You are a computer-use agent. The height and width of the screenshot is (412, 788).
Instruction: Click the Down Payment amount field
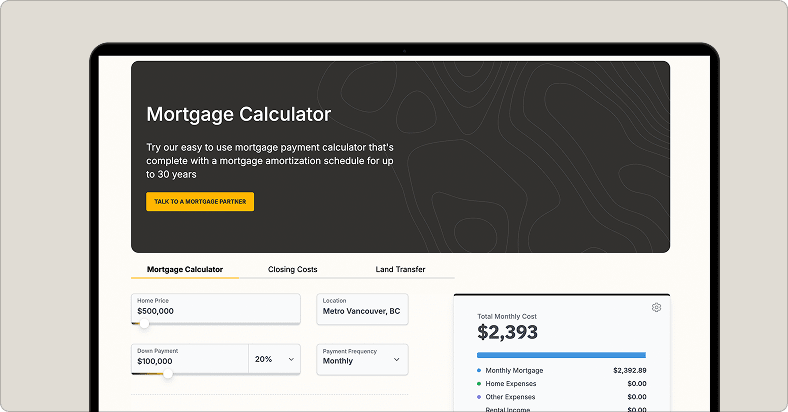[x=189, y=358]
